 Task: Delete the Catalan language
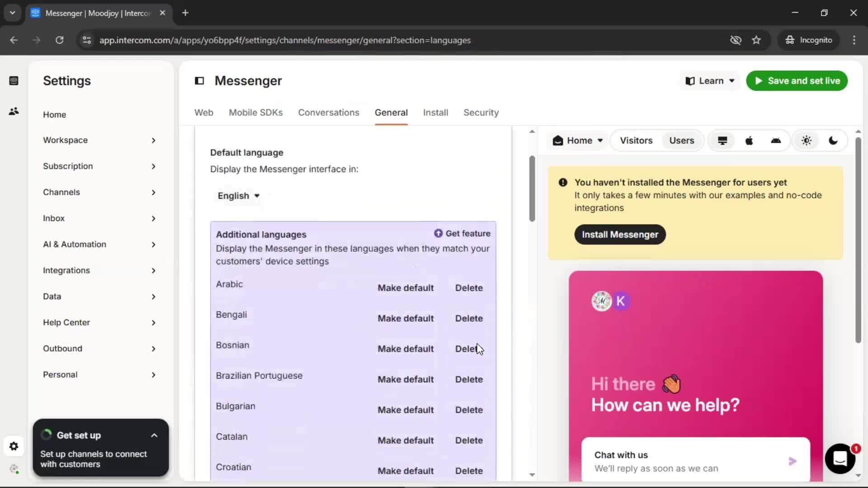pyautogui.click(x=469, y=441)
